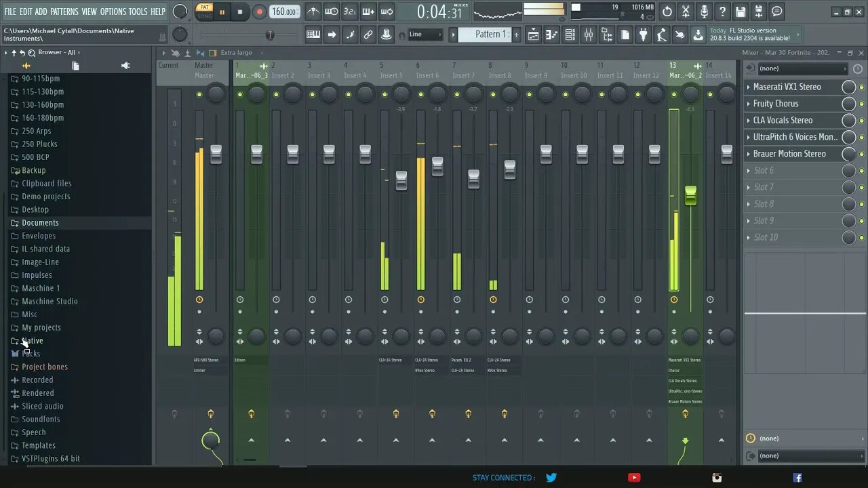Add new pattern with plus button
The width and height of the screenshot is (868, 488).
click(516, 35)
